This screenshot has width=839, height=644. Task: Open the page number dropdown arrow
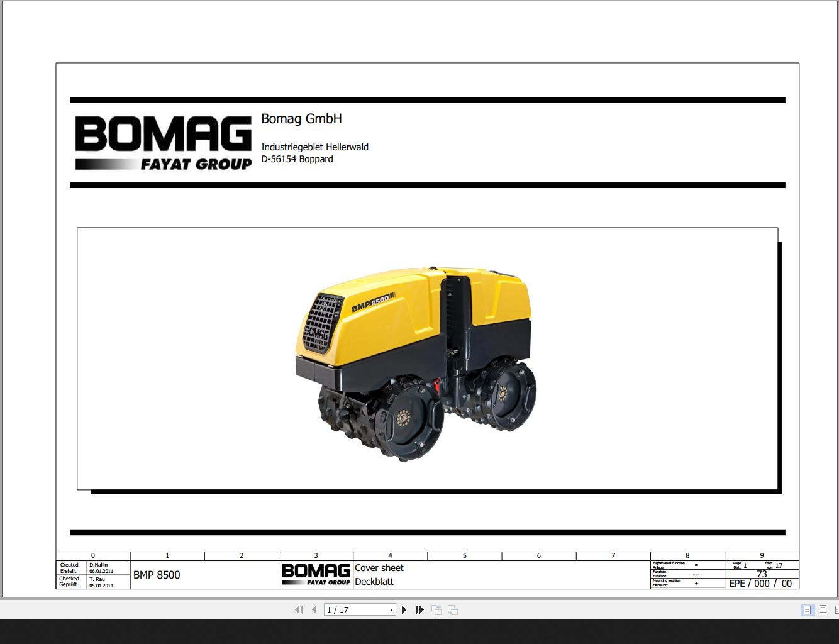tap(391, 609)
